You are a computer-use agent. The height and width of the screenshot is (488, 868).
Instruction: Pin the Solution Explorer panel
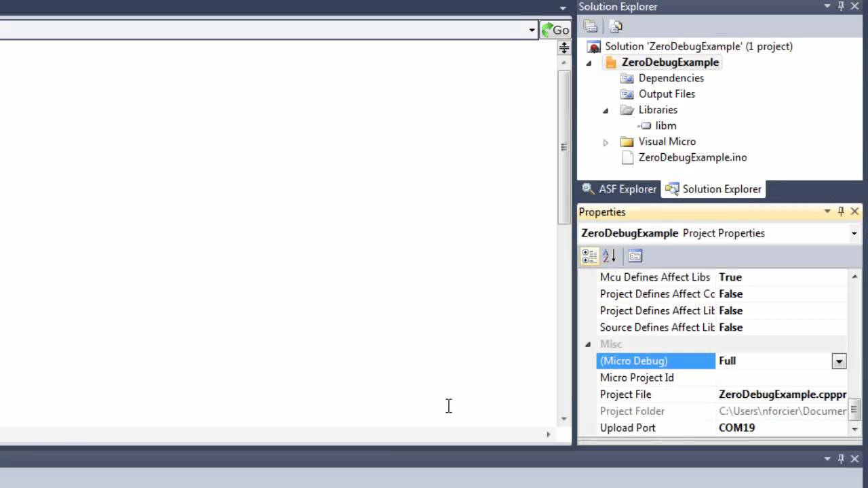click(x=841, y=6)
